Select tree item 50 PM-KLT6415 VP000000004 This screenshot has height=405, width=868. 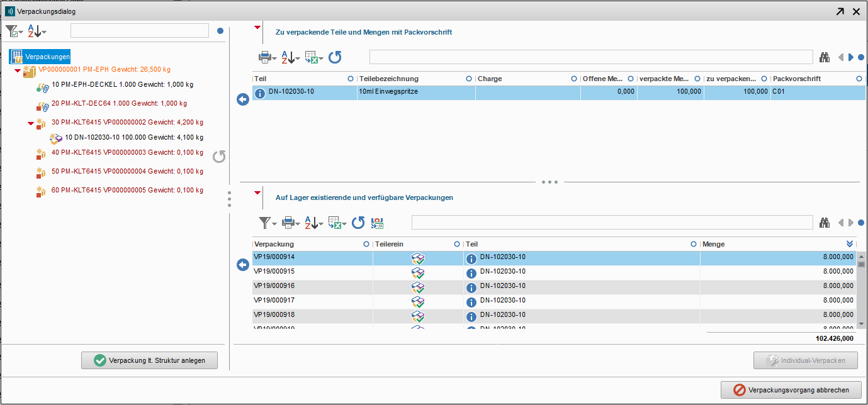click(127, 171)
